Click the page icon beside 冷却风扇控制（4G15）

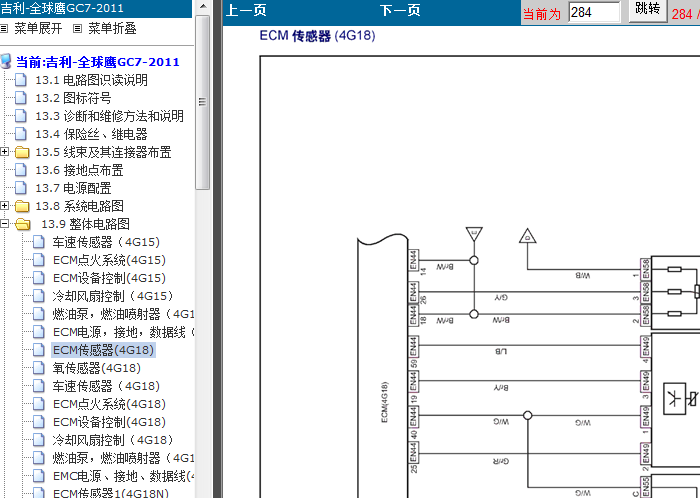39,296
